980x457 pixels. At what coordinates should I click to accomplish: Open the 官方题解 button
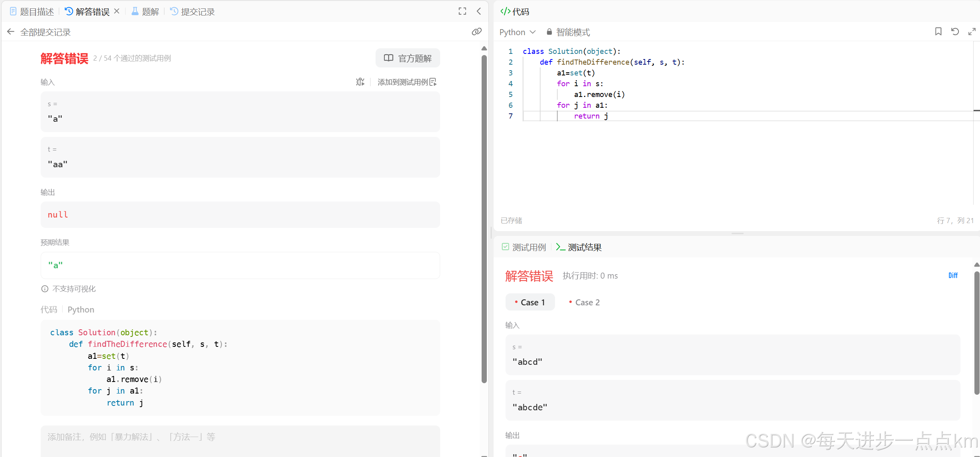pos(407,58)
